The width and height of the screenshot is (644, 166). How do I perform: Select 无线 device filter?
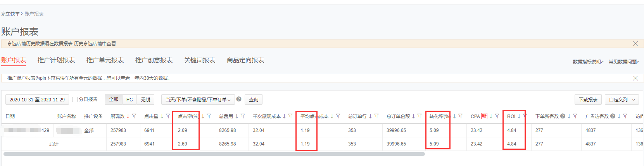click(x=145, y=99)
